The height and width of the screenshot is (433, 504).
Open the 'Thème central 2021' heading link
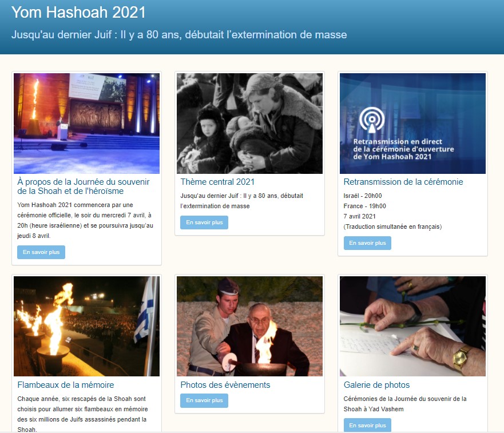coord(217,182)
